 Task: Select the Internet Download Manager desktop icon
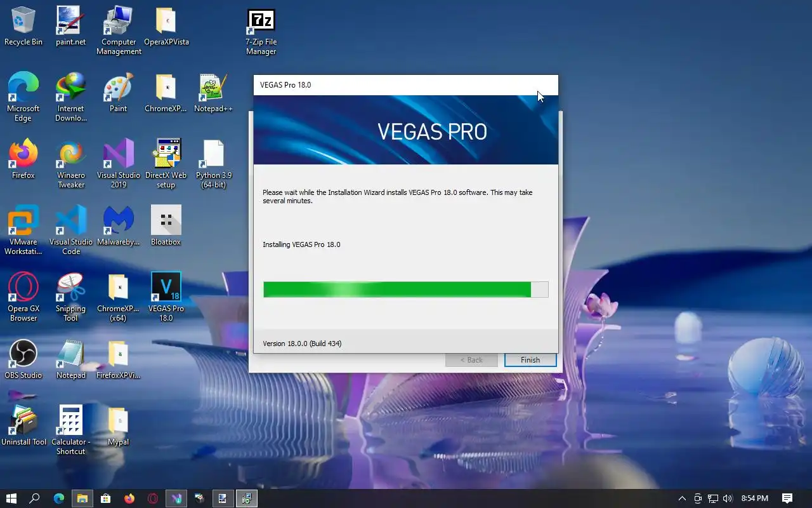click(x=70, y=97)
